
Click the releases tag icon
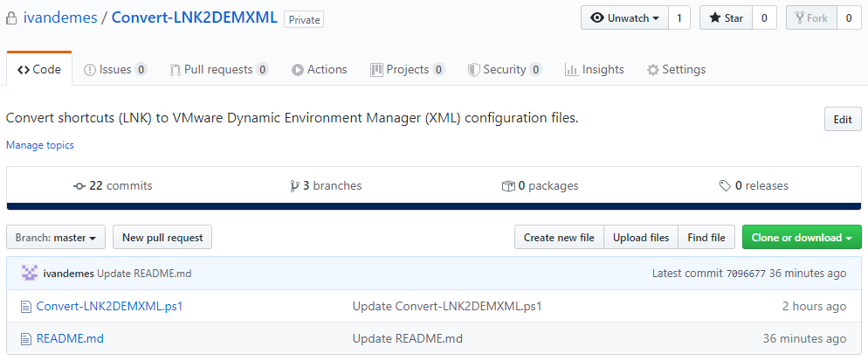pos(725,186)
